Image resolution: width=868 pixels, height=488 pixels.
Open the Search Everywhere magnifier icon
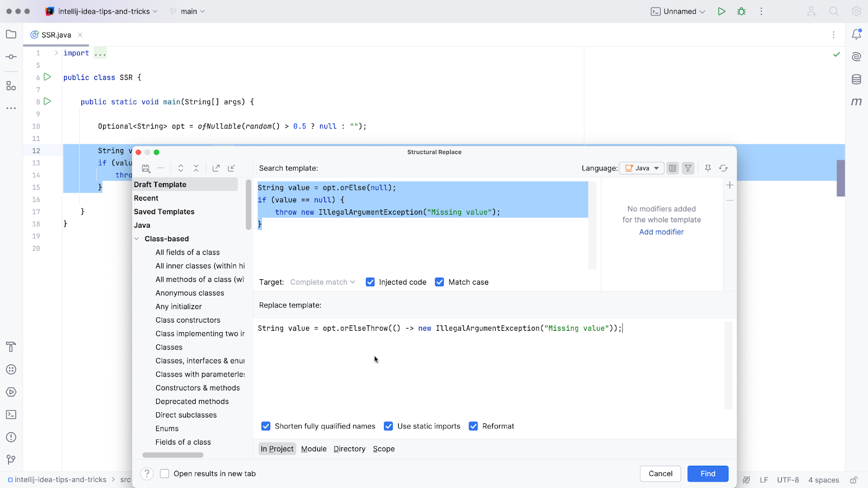coord(834,11)
